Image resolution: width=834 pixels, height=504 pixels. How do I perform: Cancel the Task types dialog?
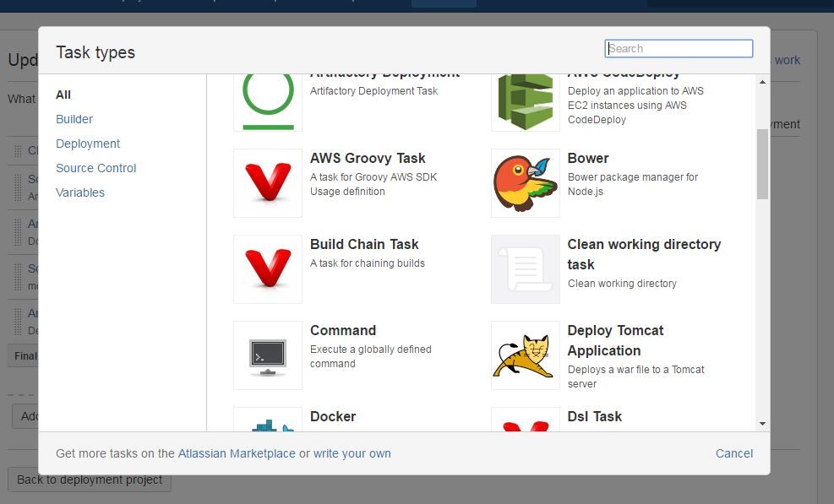point(734,453)
